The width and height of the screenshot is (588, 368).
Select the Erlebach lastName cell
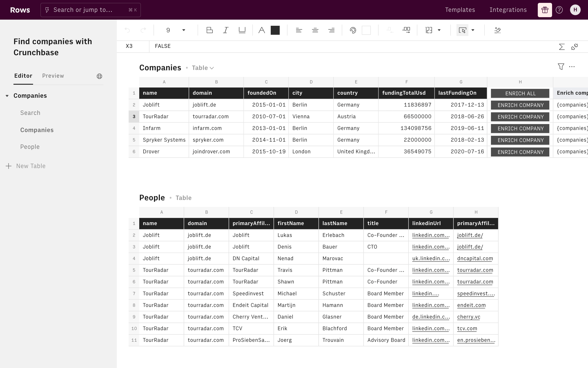(341, 235)
